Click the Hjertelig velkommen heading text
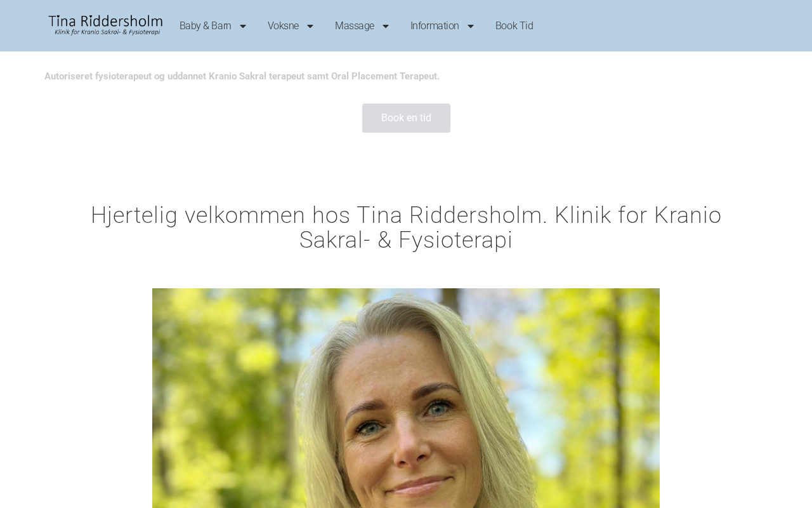812x508 pixels. [x=406, y=227]
